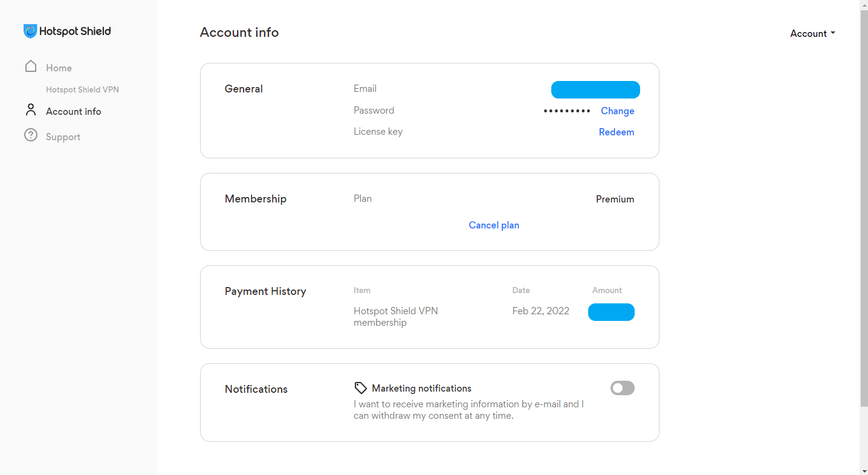
Task: Click the Marketing notifications tag icon
Action: coord(361,388)
